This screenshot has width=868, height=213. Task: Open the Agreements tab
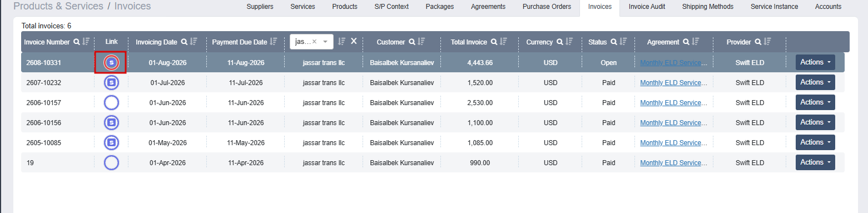[488, 7]
